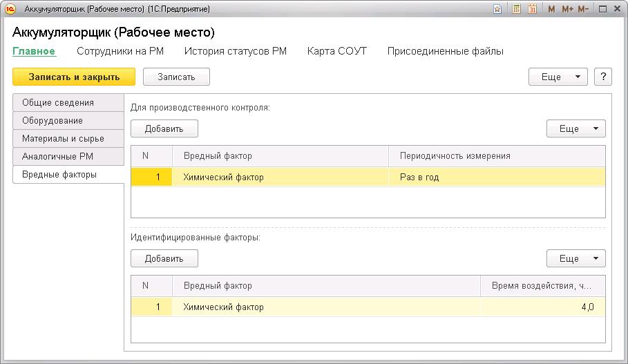The image size is (628, 364).
Task: Open help with the question mark button
Action: pos(602,77)
